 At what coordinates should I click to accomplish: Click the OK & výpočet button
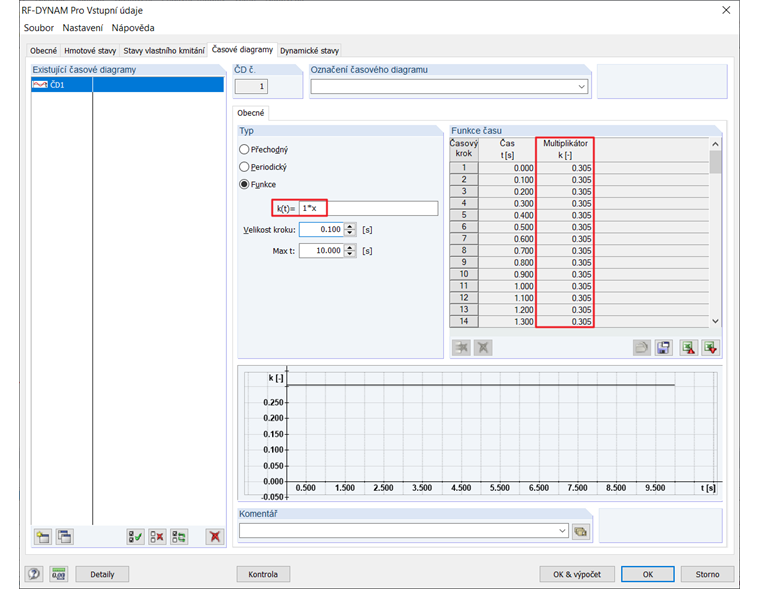(577, 574)
